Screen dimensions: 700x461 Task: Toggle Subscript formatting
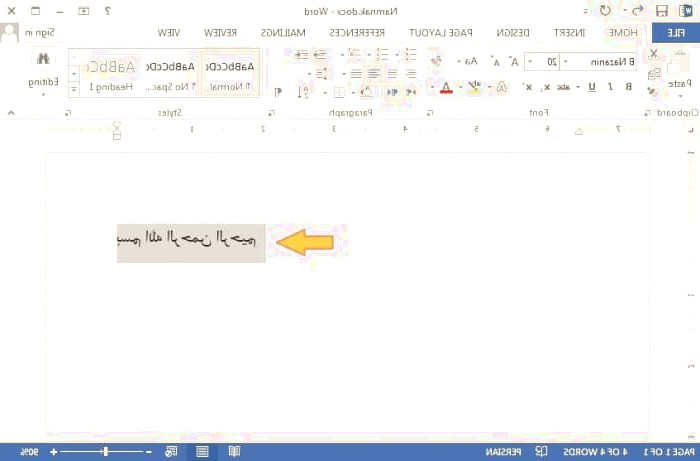545,87
